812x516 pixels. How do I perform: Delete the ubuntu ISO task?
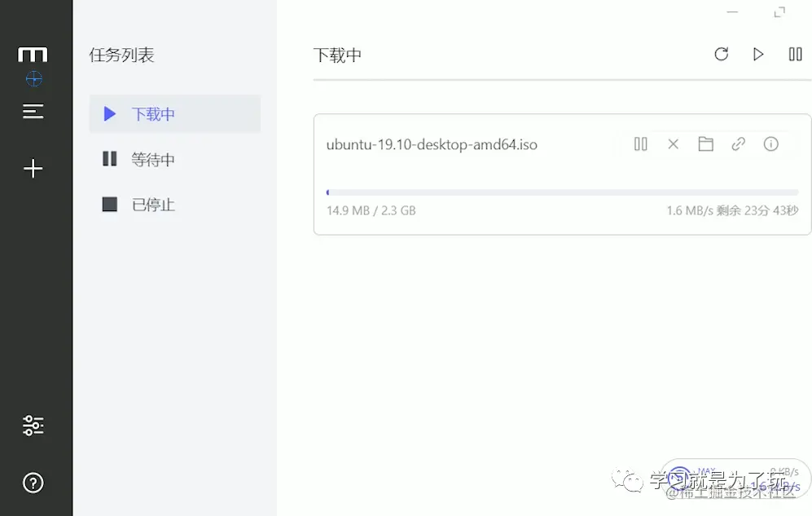[673, 143]
